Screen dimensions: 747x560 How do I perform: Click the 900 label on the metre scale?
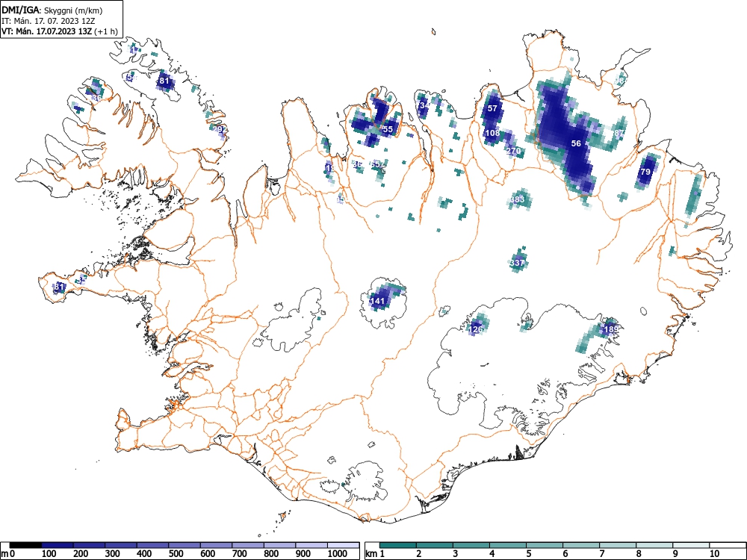[x=303, y=554]
